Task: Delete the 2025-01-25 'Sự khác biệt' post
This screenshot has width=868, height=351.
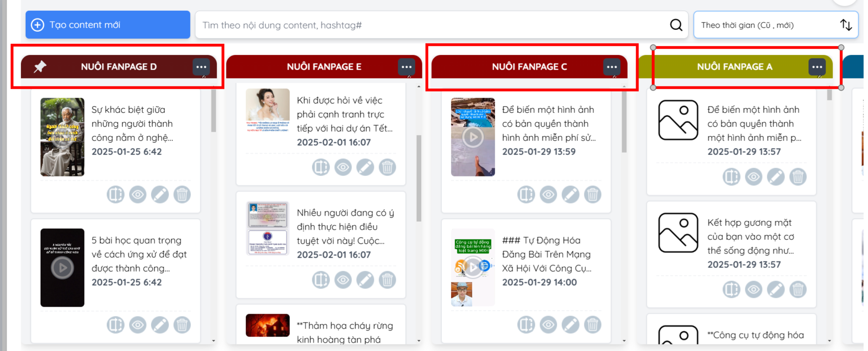Action: (182, 194)
